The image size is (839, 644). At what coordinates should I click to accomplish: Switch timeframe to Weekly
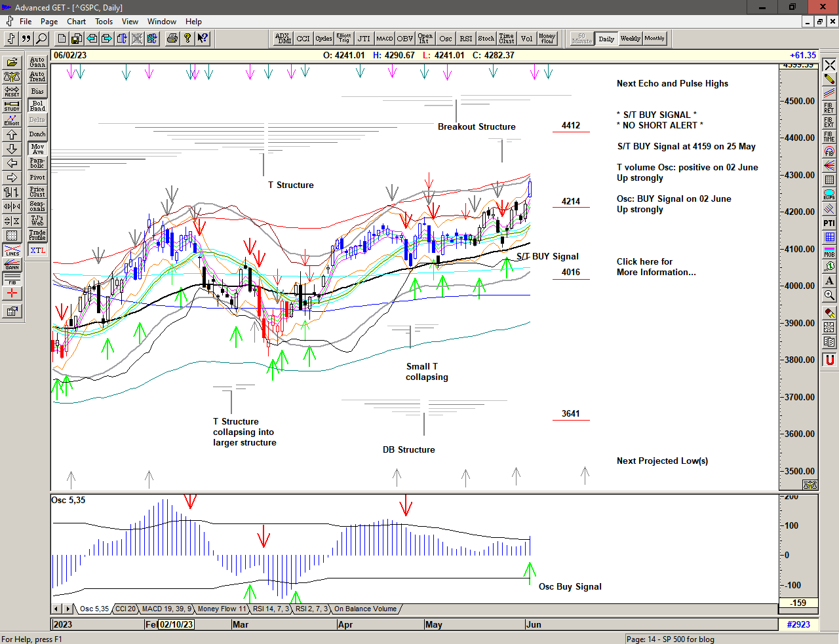pos(630,39)
